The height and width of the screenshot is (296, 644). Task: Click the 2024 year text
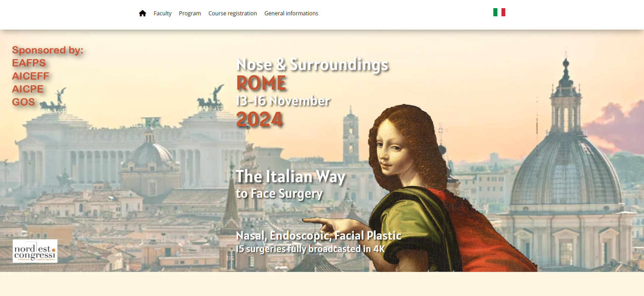pos(259,119)
